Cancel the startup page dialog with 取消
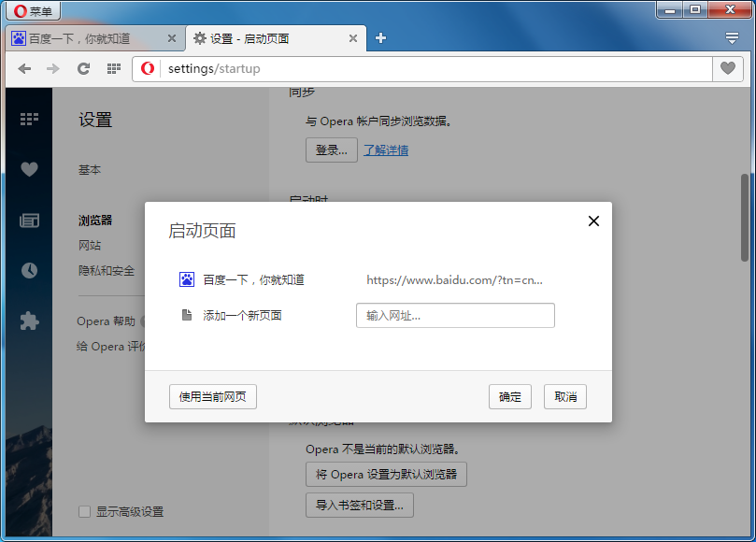Screen dimensions: 756x542 click(x=564, y=396)
